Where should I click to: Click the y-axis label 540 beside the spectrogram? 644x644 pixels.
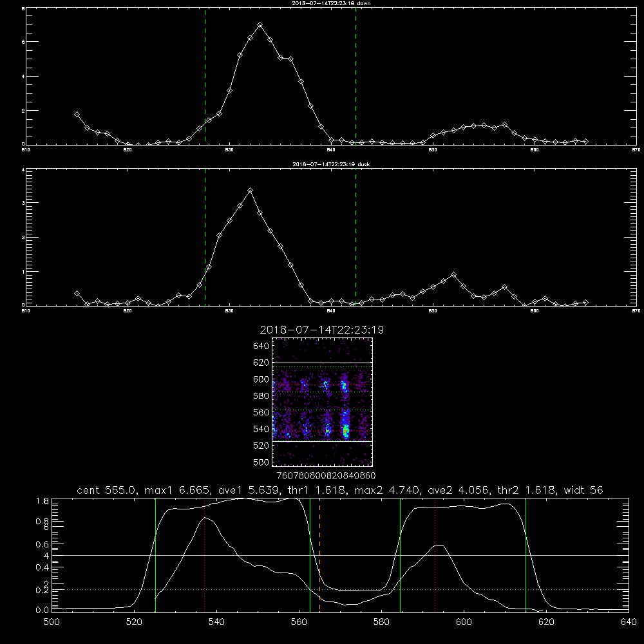(x=261, y=429)
